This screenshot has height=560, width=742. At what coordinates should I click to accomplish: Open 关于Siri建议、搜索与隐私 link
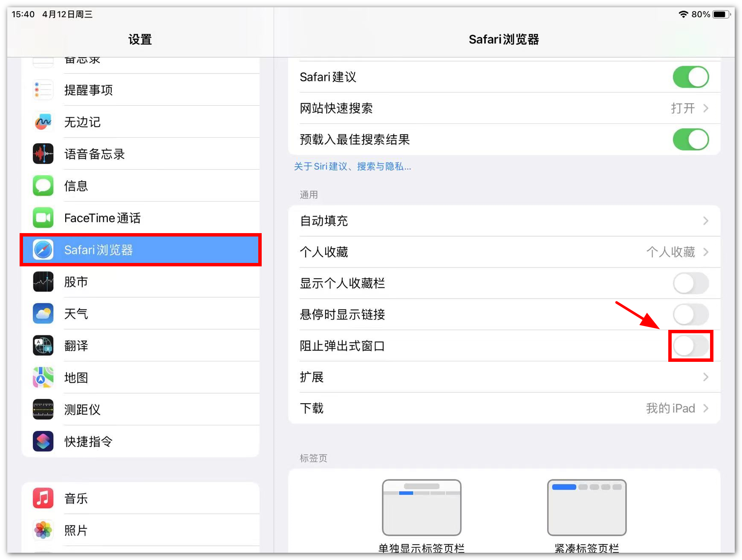[x=352, y=166]
